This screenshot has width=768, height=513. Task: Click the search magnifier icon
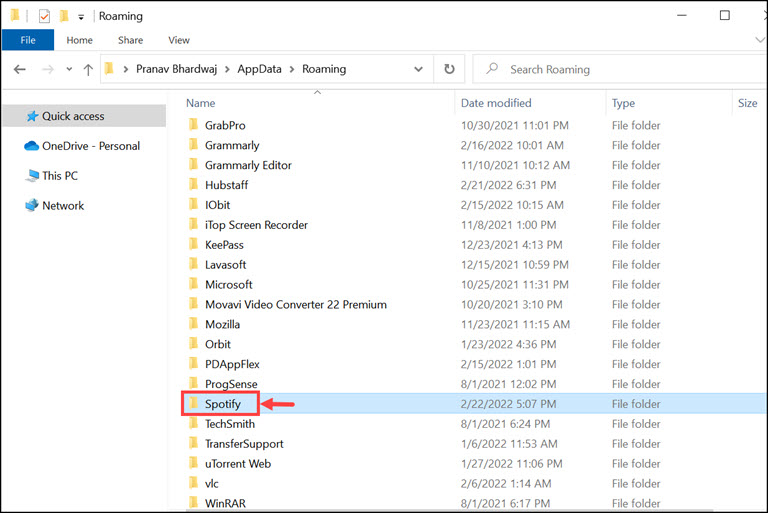pos(492,69)
